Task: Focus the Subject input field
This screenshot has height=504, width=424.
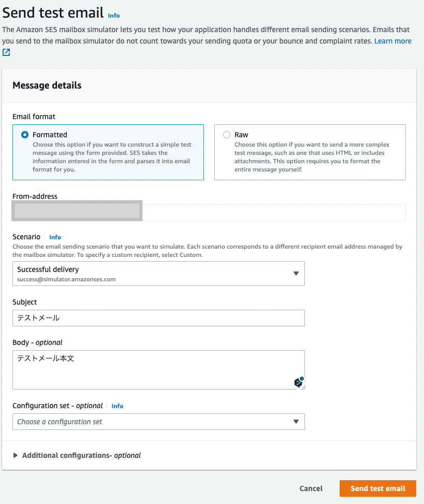Action: [158, 318]
